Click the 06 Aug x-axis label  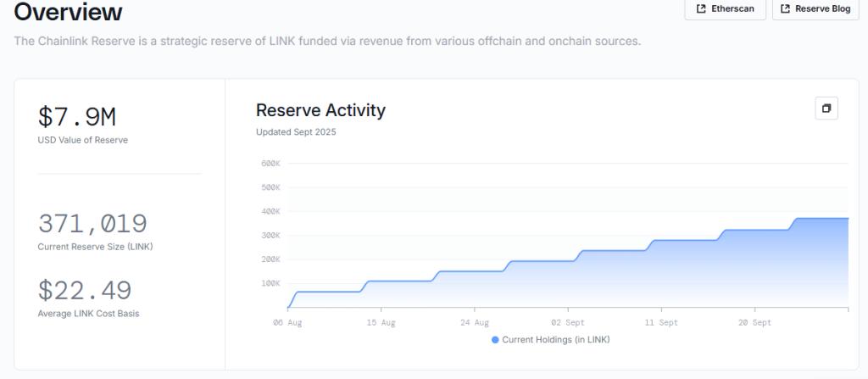287,323
